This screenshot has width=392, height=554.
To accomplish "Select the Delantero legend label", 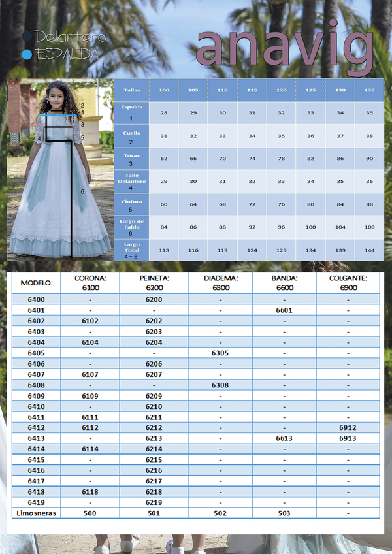I will pyautogui.click(x=69, y=37).
